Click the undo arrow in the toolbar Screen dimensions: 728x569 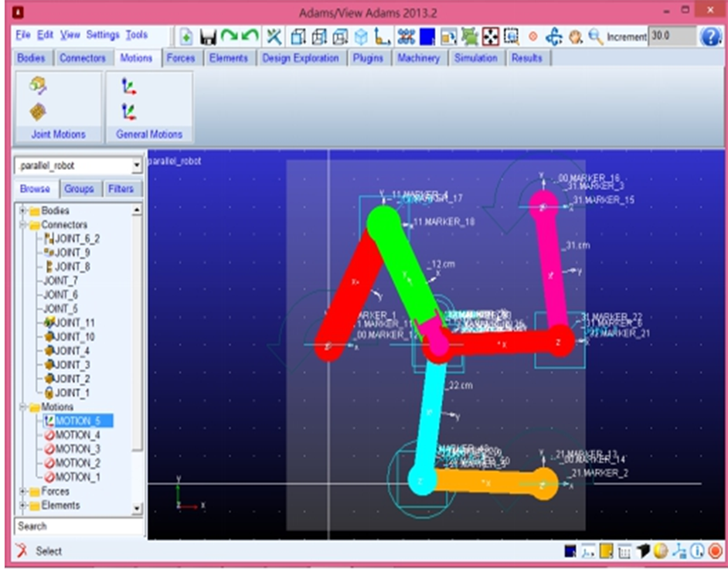pos(250,36)
